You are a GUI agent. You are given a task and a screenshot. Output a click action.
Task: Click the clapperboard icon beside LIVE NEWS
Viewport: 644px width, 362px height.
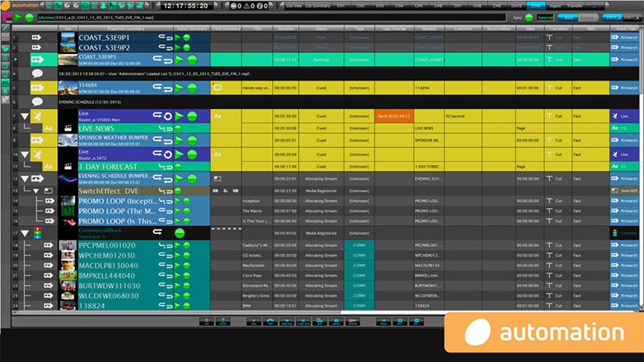point(68,128)
